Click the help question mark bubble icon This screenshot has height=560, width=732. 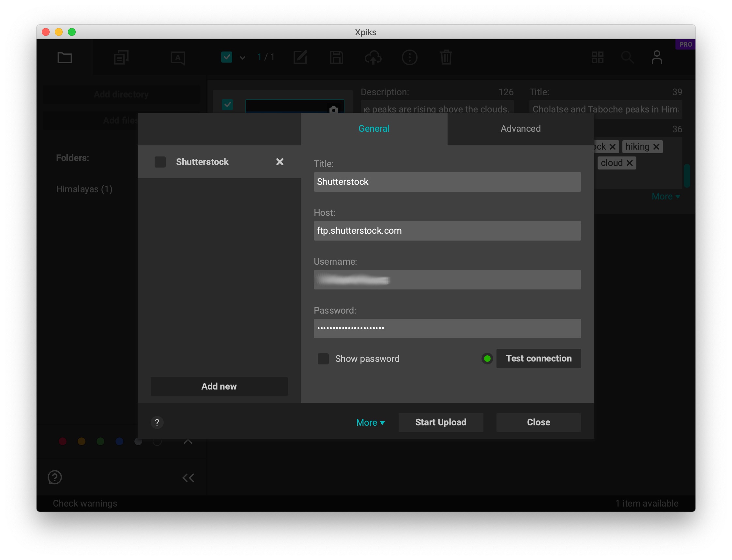coord(55,478)
